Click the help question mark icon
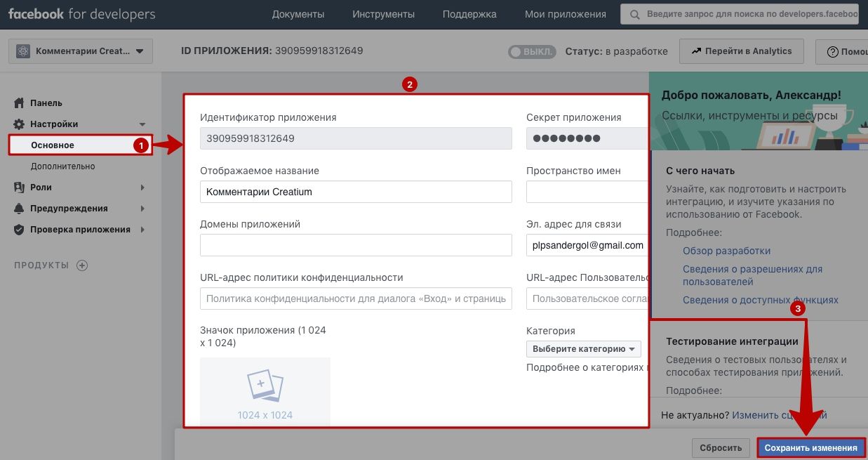 (x=833, y=52)
